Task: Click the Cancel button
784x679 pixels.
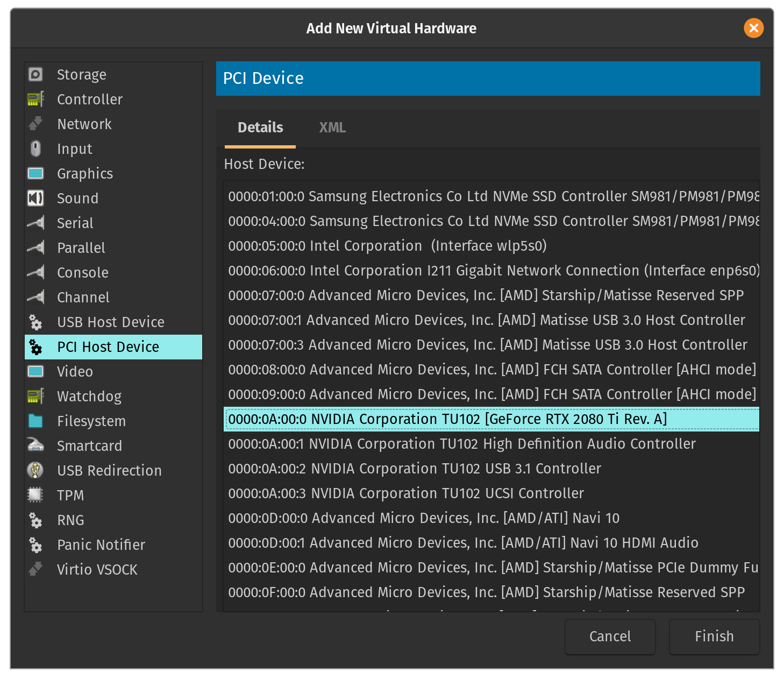Action: coord(610,636)
